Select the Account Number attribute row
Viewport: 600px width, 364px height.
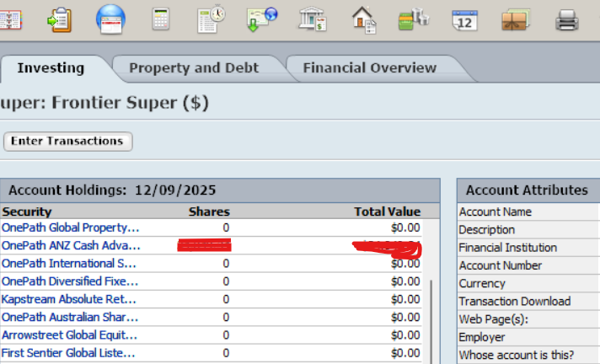pos(528,265)
